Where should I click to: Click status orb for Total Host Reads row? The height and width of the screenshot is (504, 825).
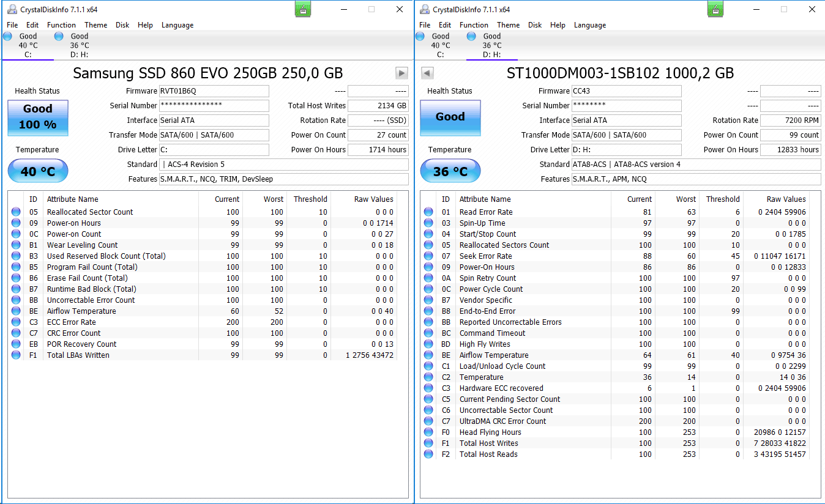(x=428, y=454)
